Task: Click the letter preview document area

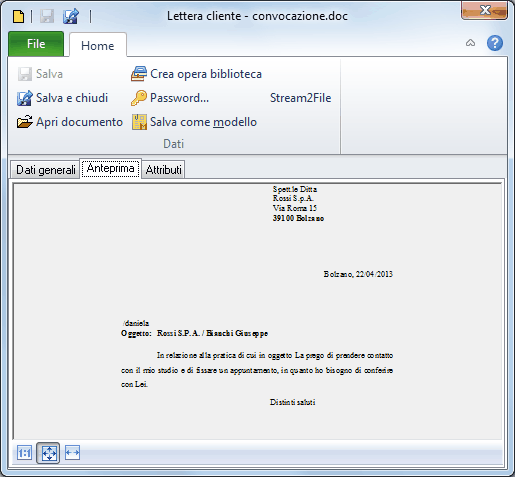Action: (257, 311)
